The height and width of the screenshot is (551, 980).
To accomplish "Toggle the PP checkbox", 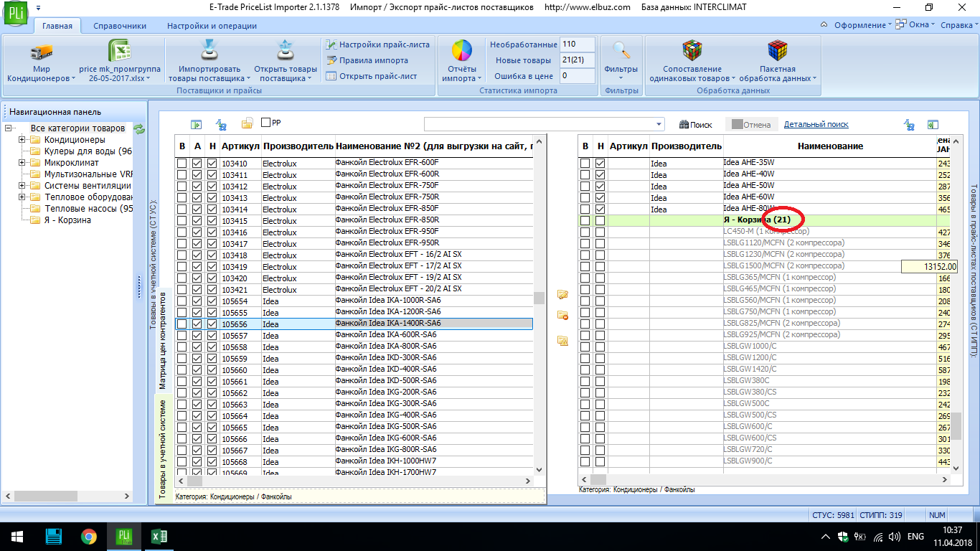I will (x=266, y=123).
